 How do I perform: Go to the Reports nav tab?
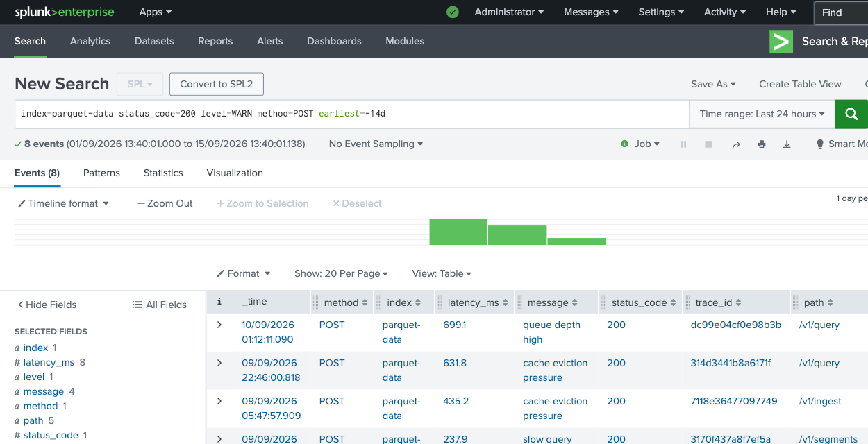point(215,41)
